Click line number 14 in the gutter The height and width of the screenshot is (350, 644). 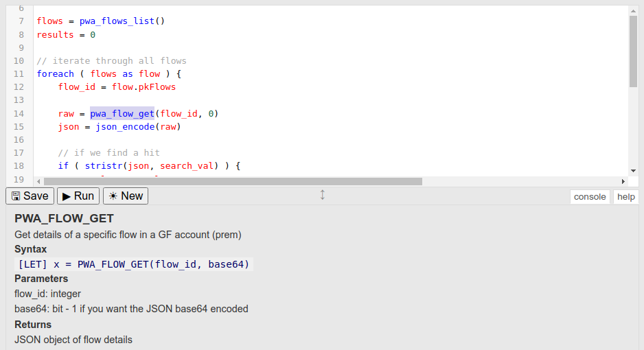pos(19,113)
